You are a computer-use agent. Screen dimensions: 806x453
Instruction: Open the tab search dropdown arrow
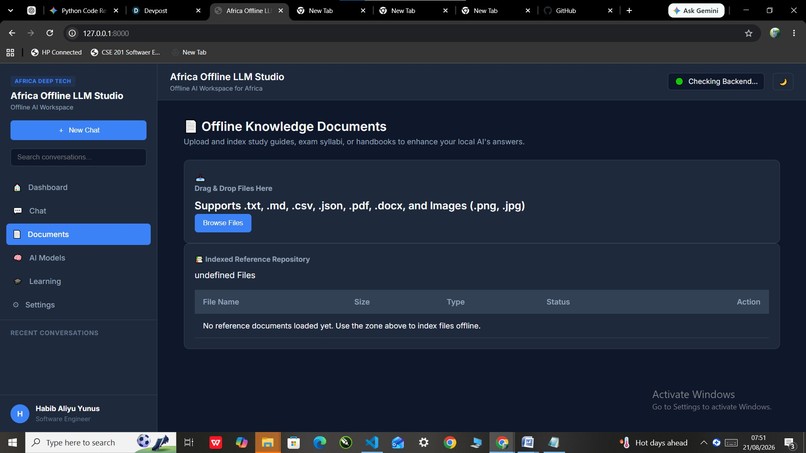tap(10, 10)
